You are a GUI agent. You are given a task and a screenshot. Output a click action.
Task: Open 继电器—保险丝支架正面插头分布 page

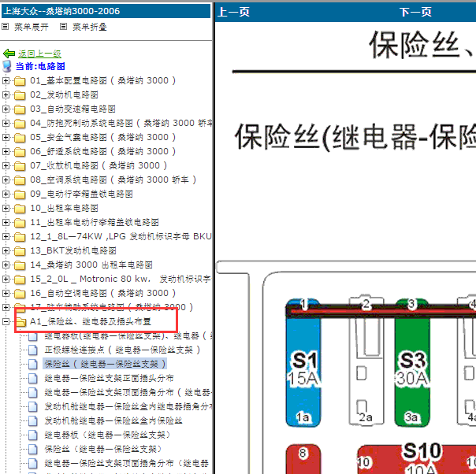coord(109,378)
